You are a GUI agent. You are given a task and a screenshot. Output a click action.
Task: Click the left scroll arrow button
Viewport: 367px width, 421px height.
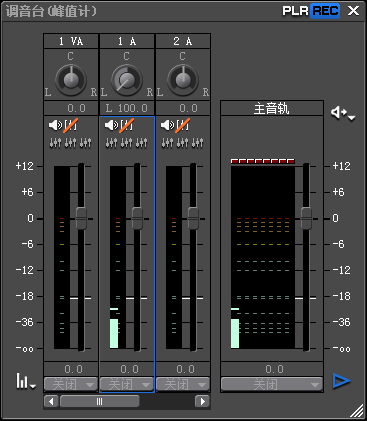[x=51, y=401]
